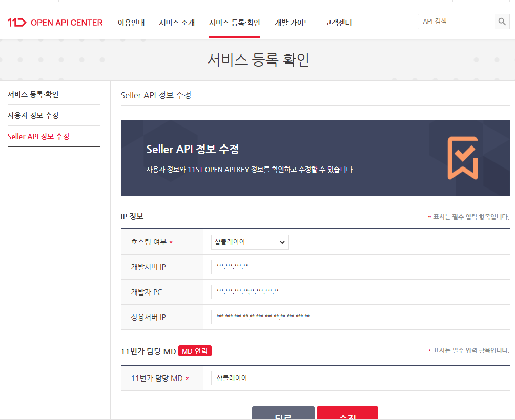
Task: Open the 이용안내 menu
Action: [131, 23]
